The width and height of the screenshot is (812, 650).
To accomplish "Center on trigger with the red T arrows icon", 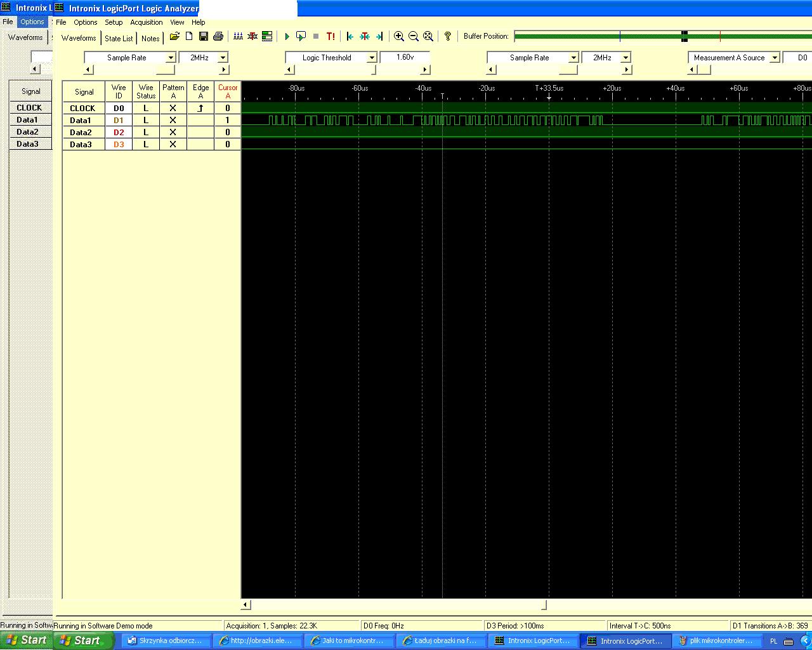I will pyautogui.click(x=365, y=37).
